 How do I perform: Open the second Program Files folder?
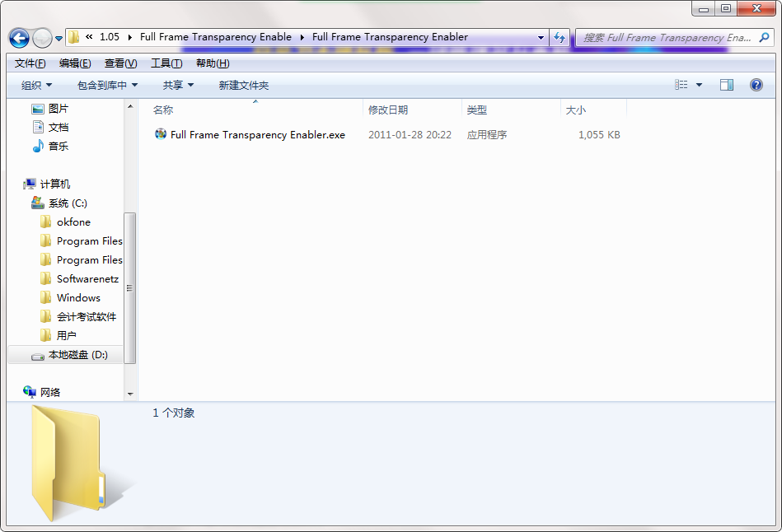[90, 259]
